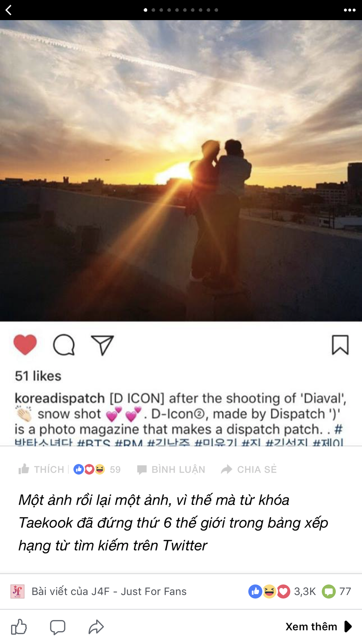362x644 pixels.
Task: Click the THÍCH like button
Action: click(41, 469)
